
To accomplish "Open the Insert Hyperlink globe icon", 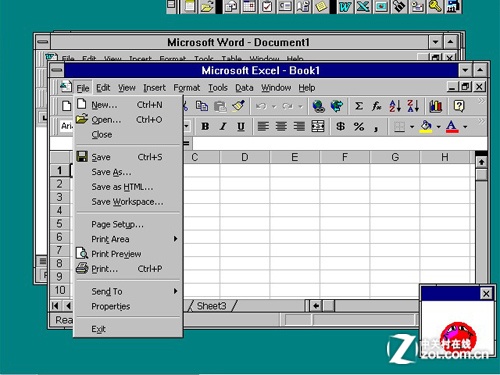I will tap(318, 106).
